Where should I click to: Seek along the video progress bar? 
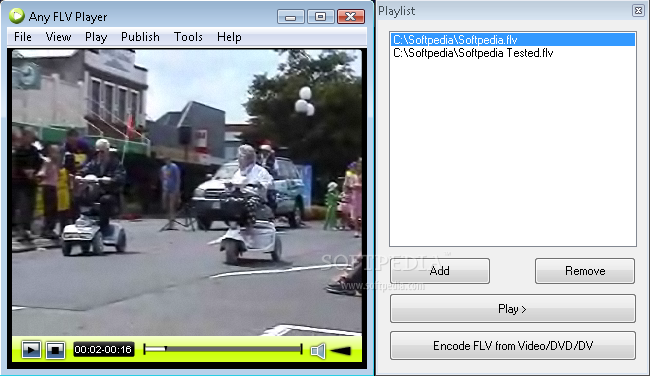point(223,349)
